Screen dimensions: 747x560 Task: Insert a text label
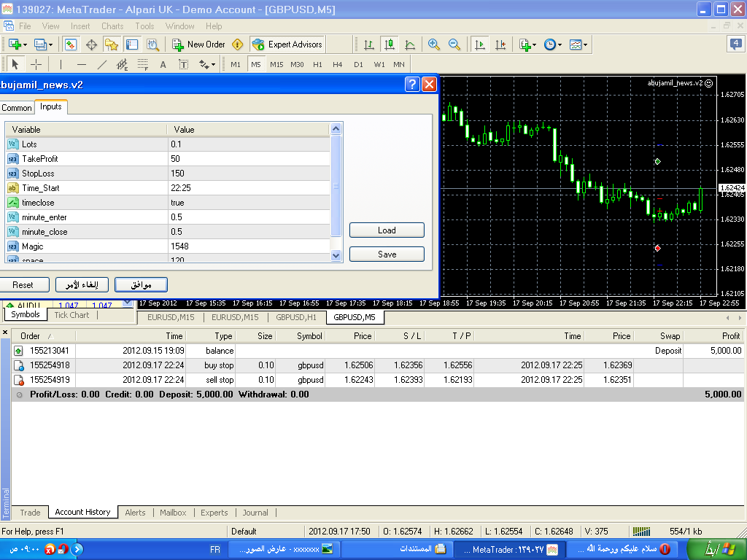(x=183, y=64)
